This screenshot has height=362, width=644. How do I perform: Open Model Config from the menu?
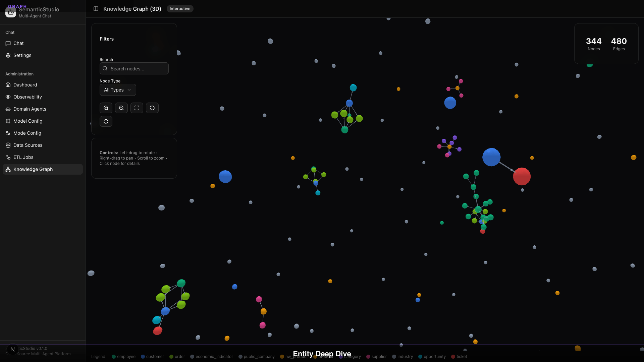pyautogui.click(x=28, y=121)
